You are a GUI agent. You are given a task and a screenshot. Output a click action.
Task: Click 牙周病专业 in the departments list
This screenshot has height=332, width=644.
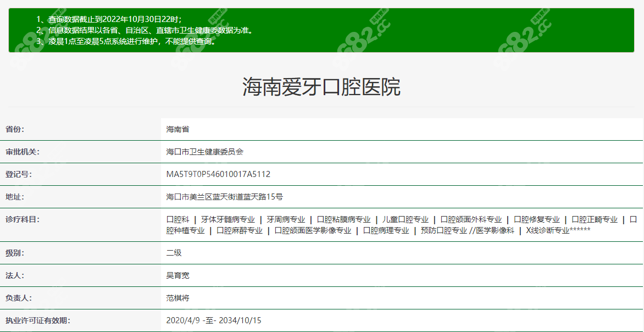point(286,219)
